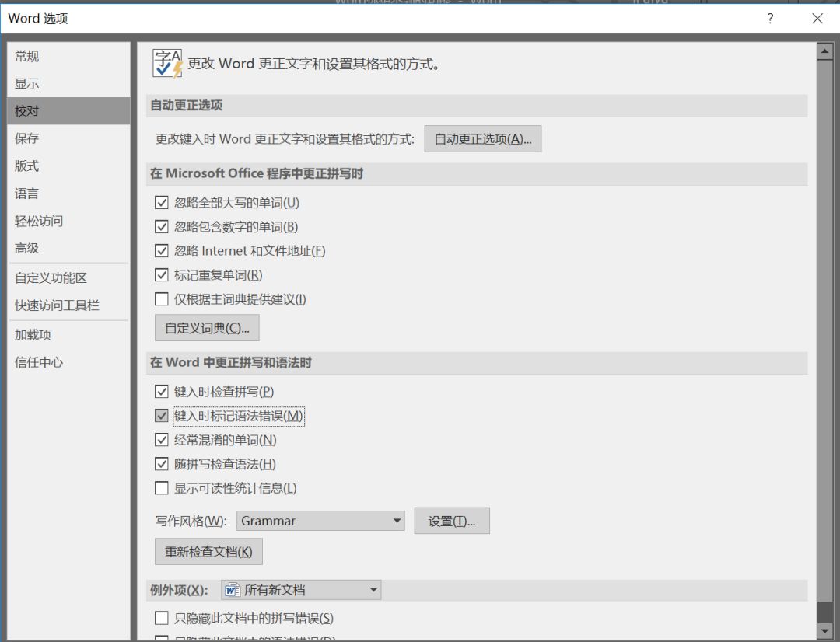840x642 pixels.
Task: Click the proofing icon beside the header text
Action: click(x=168, y=63)
